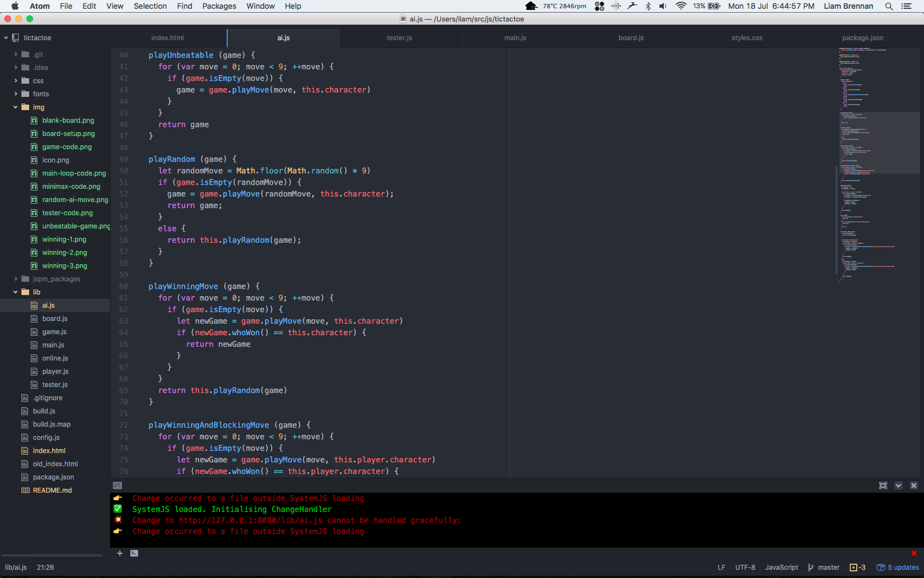Close all terminals with the red X
The image size is (924, 578).
click(914, 553)
